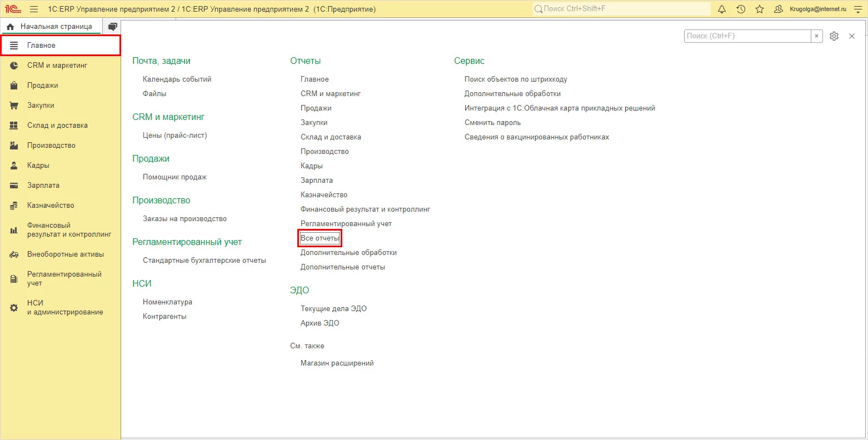868x440 pixels.
Task: Open Контрагенты link
Action: click(x=164, y=317)
